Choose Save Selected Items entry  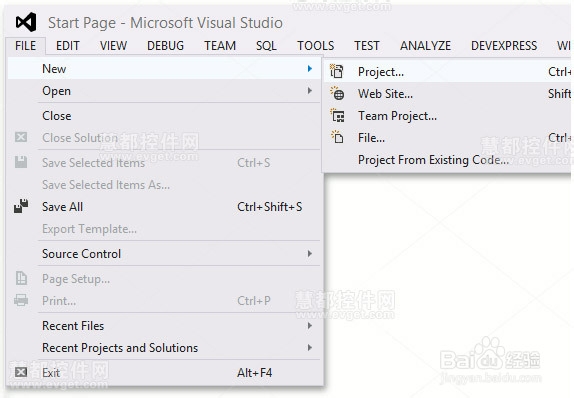[164, 163]
